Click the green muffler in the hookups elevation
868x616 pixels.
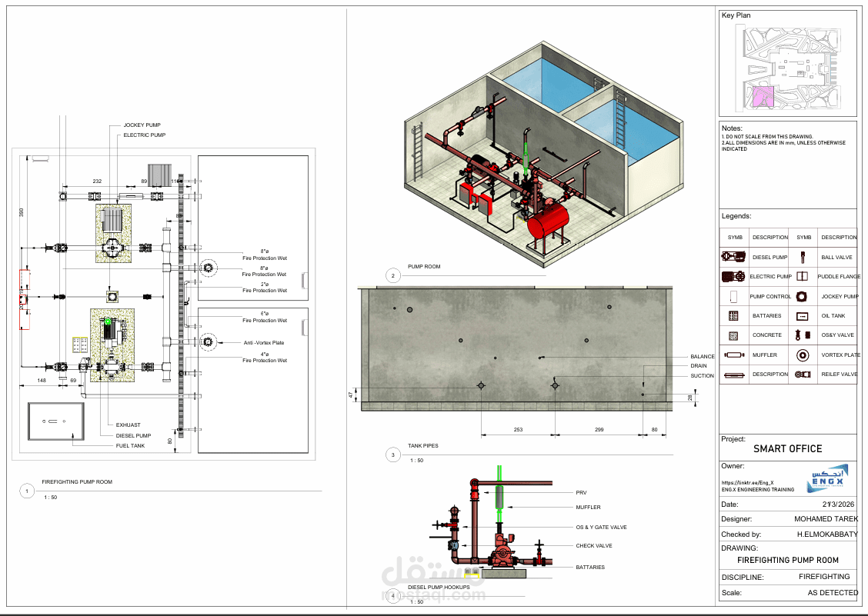pos(499,497)
